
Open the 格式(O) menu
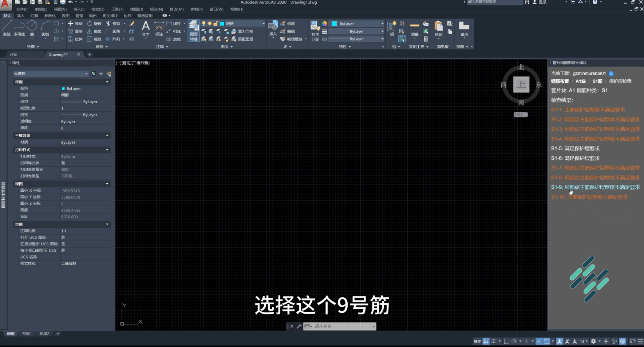[x=98, y=9]
